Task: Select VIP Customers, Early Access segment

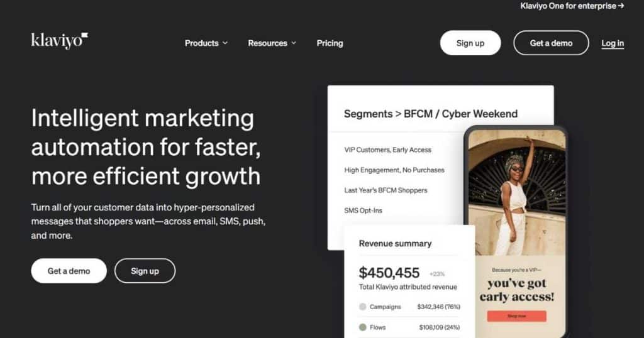Action: [387, 150]
